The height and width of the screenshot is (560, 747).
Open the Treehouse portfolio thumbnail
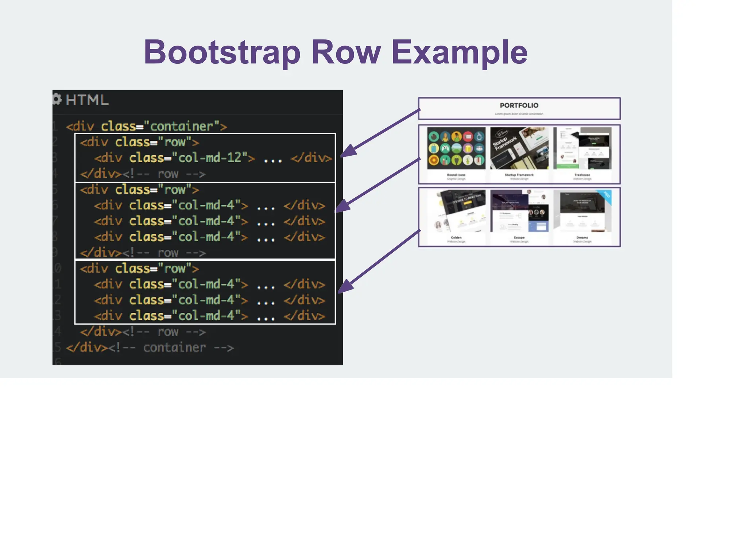(582, 148)
